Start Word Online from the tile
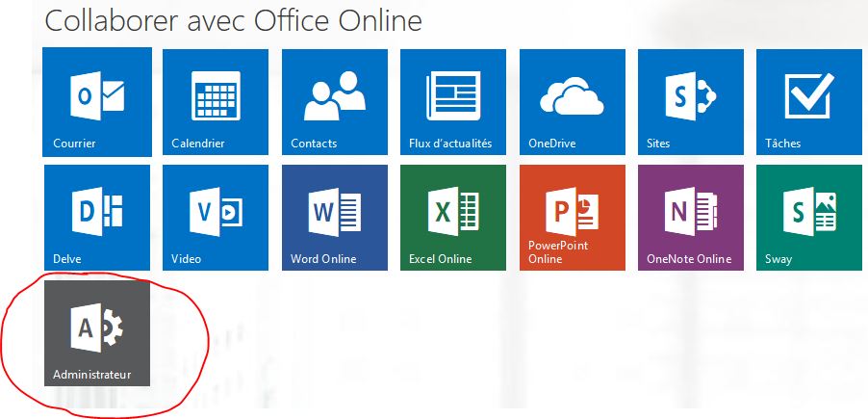868x419 pixels. (x=335, y=217)
